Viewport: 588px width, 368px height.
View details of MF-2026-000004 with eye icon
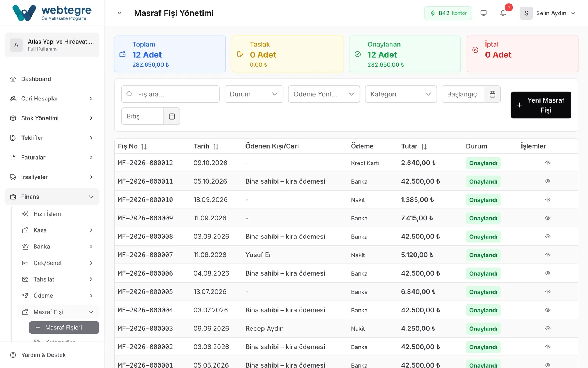pyautogui.click(x=548, y=310)
